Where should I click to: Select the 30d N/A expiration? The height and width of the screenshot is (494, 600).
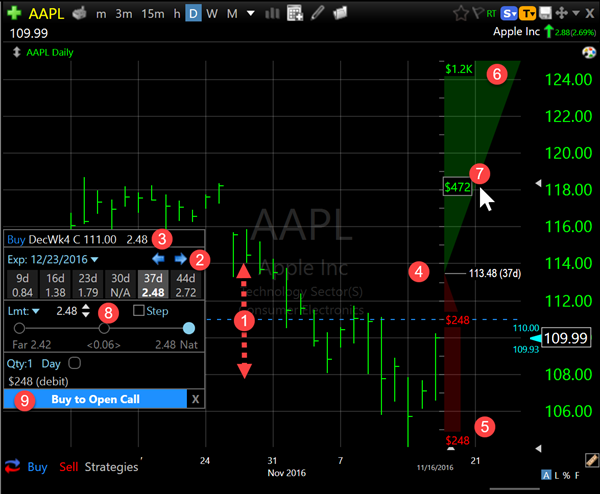[120, 285]
